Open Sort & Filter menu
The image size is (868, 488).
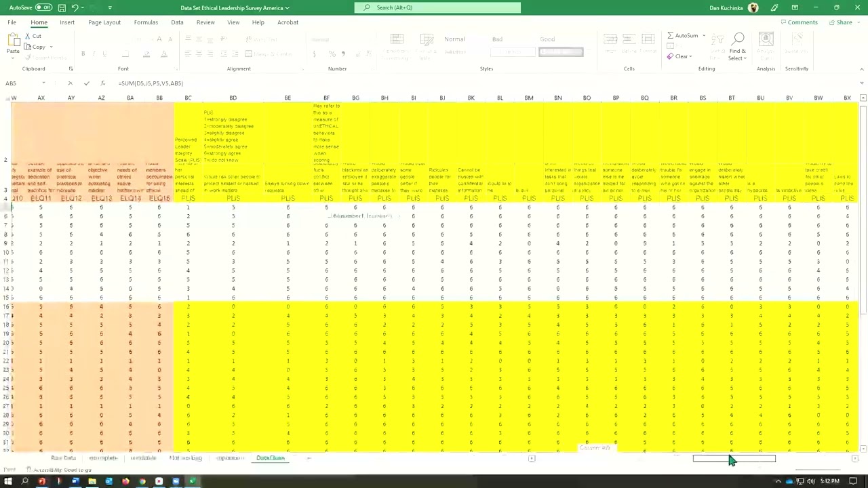pos(717,46)
